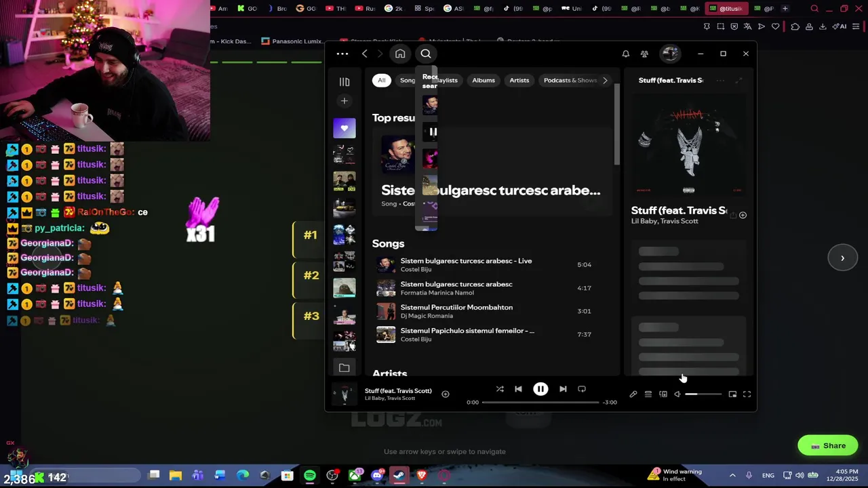Skip to the next track

pos(563,389)
